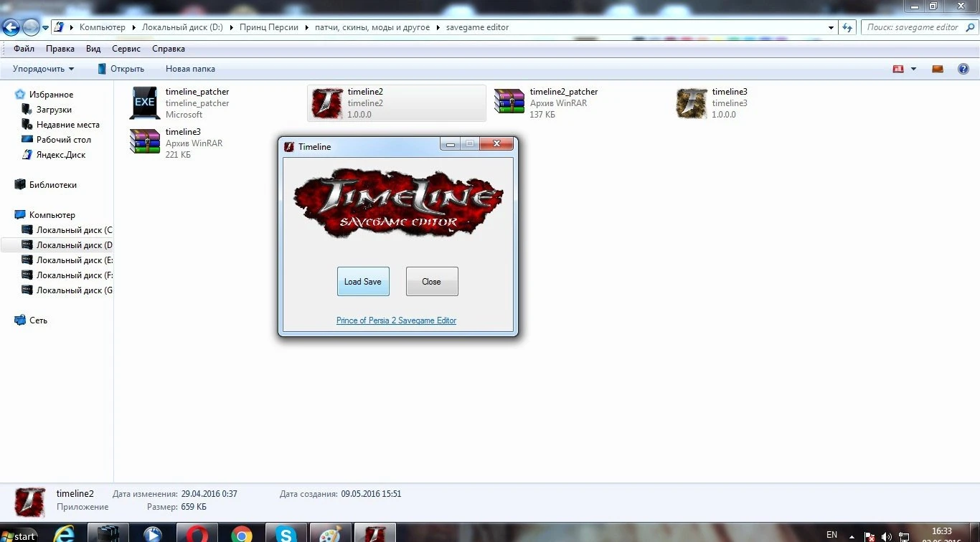Open the Файл menu
This screenshot has height=542, width=980.
pyautogui.click(x=24, y=49)
